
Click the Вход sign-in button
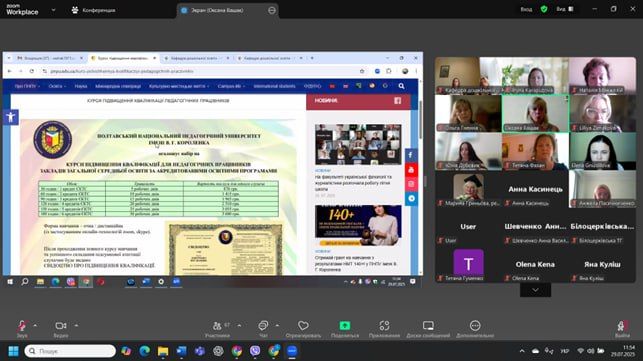point(526,9)
